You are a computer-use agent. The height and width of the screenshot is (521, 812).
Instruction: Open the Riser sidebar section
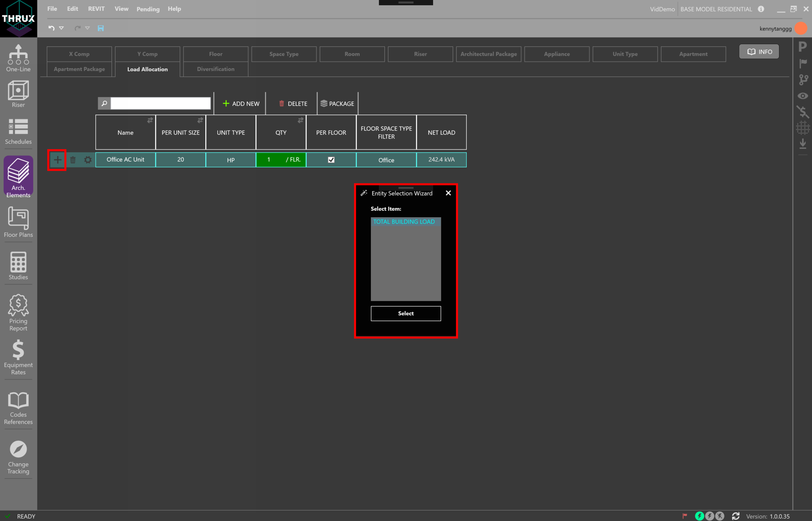point(18,94)
